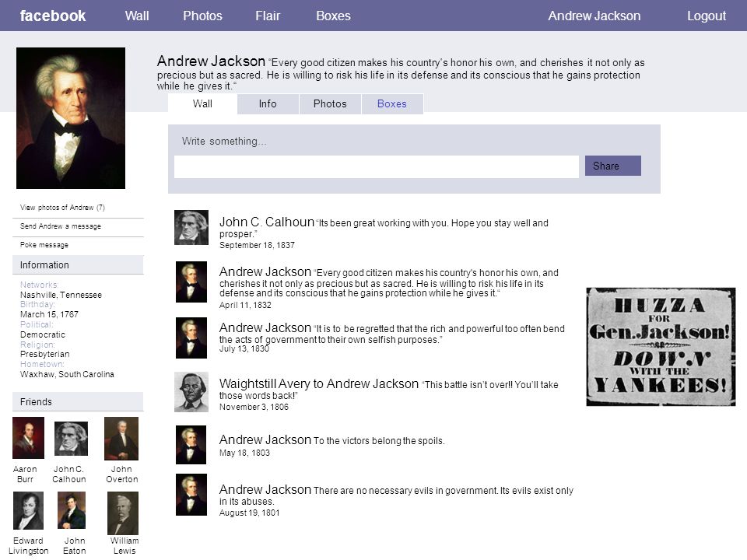
Task: Click avatar on May 18, 1803 post
Action: 191,445
